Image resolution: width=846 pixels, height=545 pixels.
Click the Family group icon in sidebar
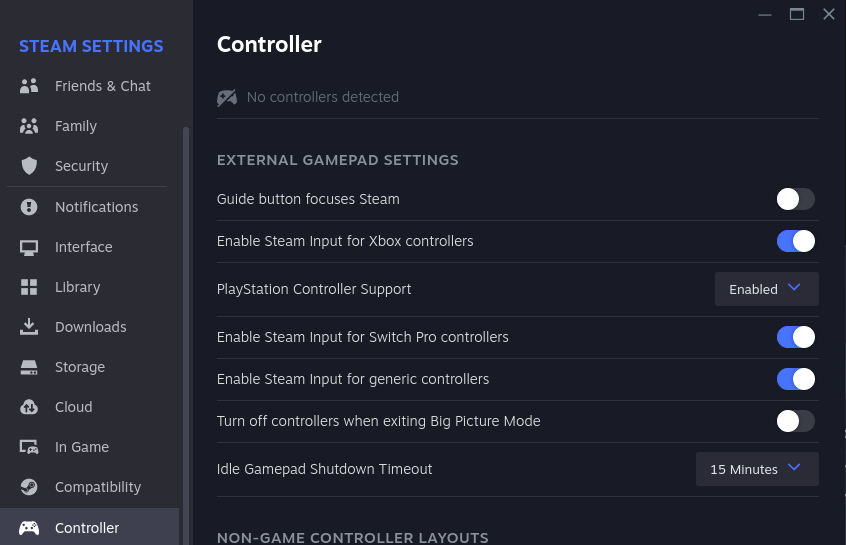[29, 126]
